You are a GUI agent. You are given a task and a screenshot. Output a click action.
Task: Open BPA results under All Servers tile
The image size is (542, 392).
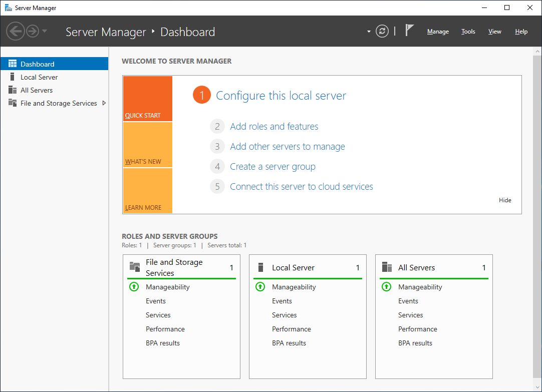coord(415,343)
